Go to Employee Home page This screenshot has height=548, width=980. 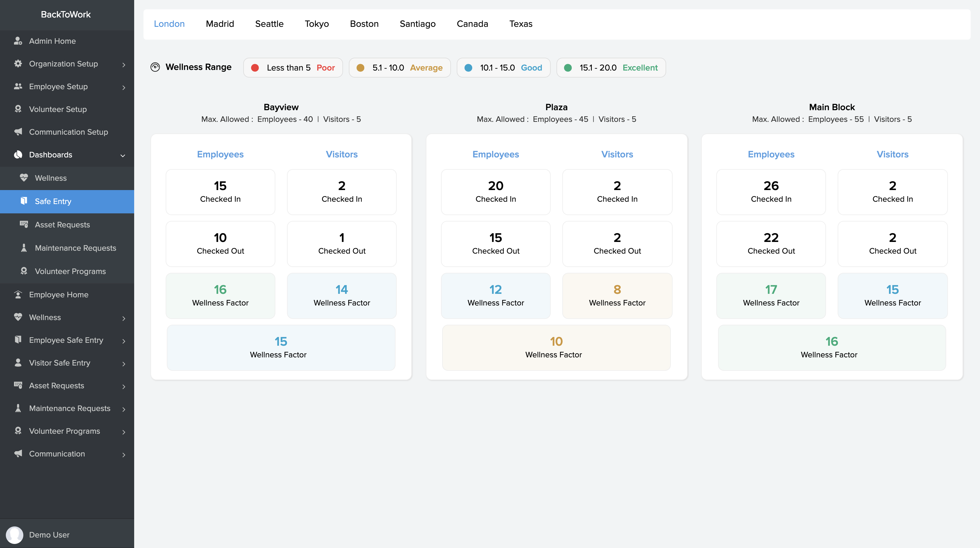pyautogui.click(x=59, y=295)
